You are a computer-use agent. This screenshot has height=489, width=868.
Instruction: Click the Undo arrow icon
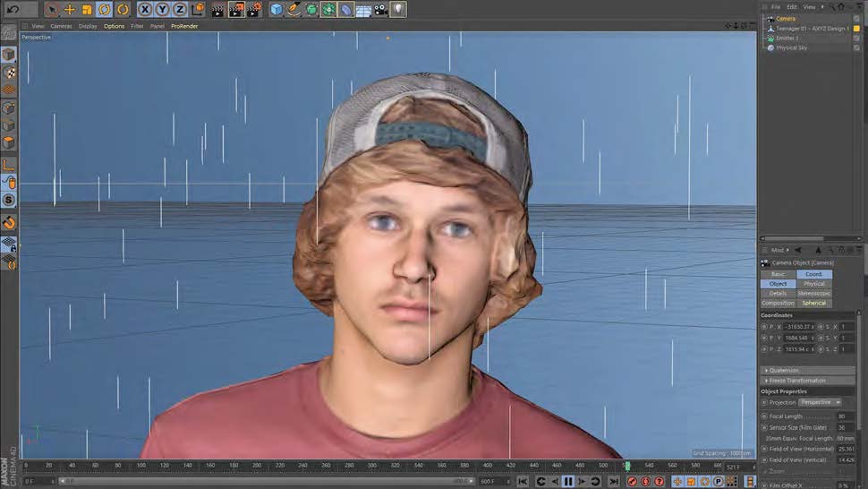coord(13,9)
